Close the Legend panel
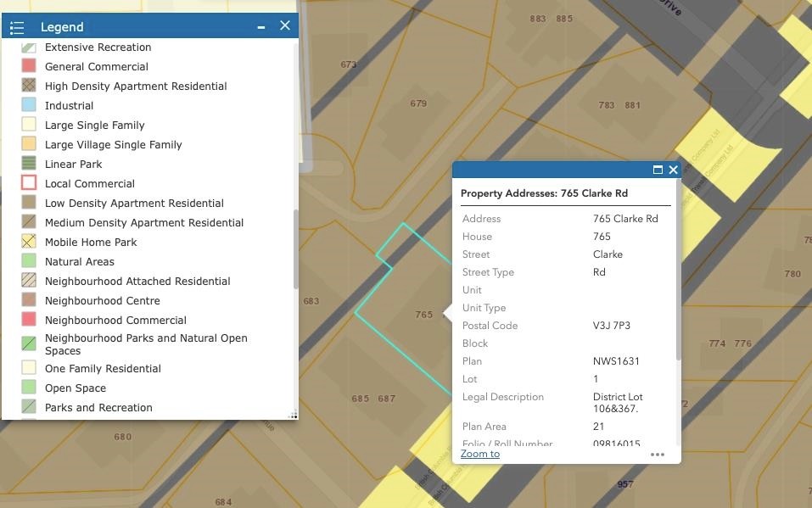Screen dimensions: 812x508 pos(285,26)
